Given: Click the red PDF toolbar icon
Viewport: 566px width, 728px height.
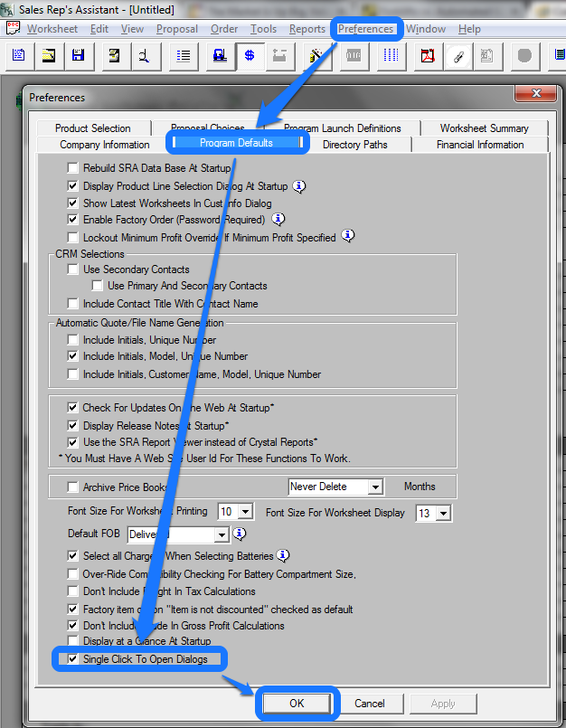Looking at the screenshot, I should (428, 56).
